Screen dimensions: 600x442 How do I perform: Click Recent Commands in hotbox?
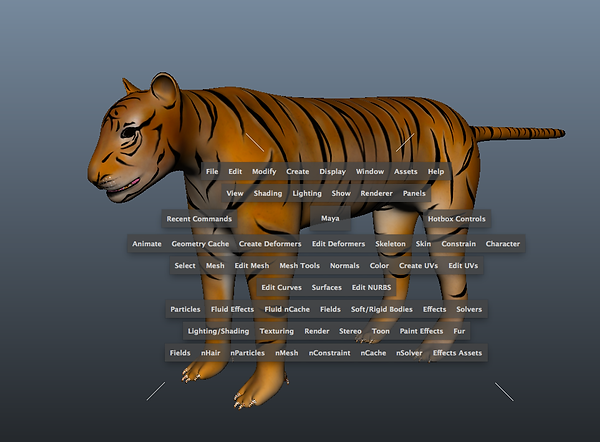[x=199, y=219]
